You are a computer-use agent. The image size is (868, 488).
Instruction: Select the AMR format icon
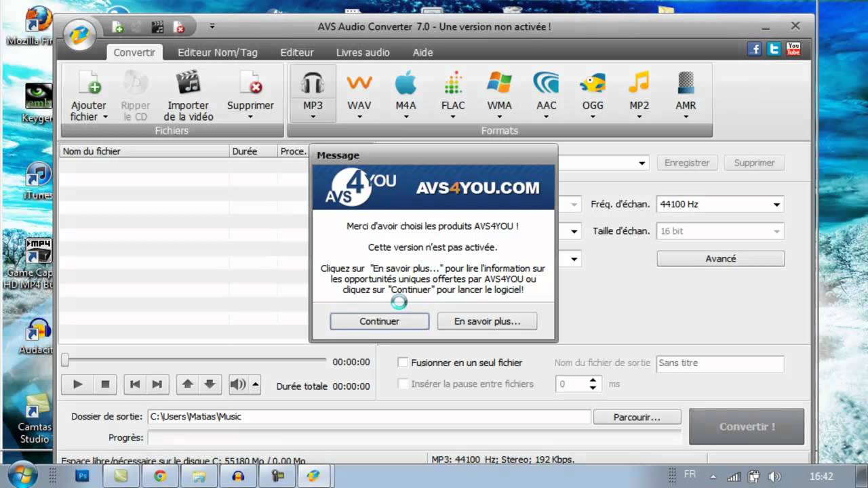(686, 84)
